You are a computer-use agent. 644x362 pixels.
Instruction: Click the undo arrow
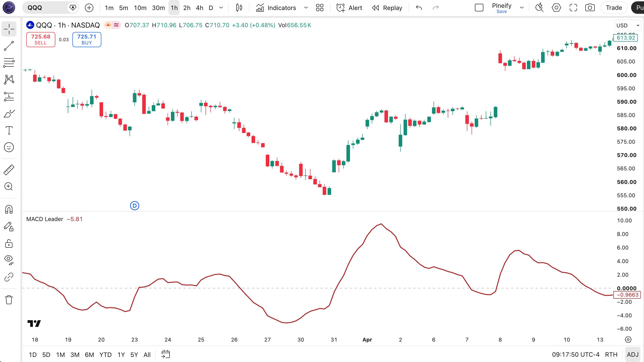[419, 8]
